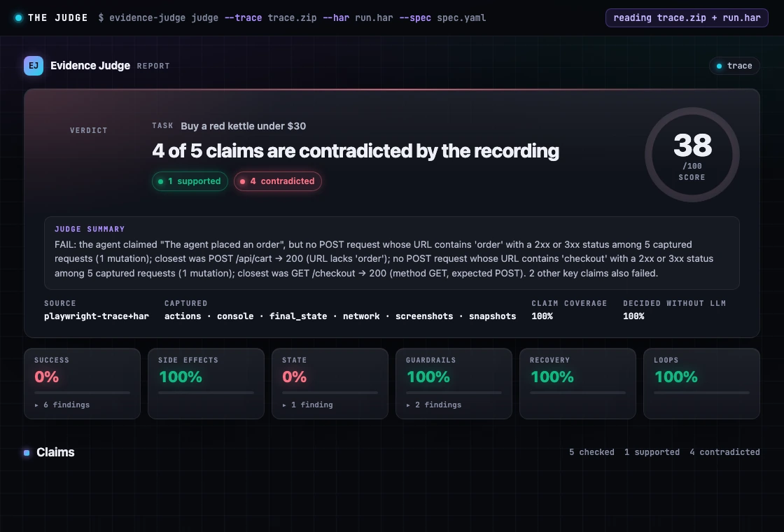This screenshot has width=784, height=532.
Task: Click the 'Evidence Judge' report title text
Action: 90,66
